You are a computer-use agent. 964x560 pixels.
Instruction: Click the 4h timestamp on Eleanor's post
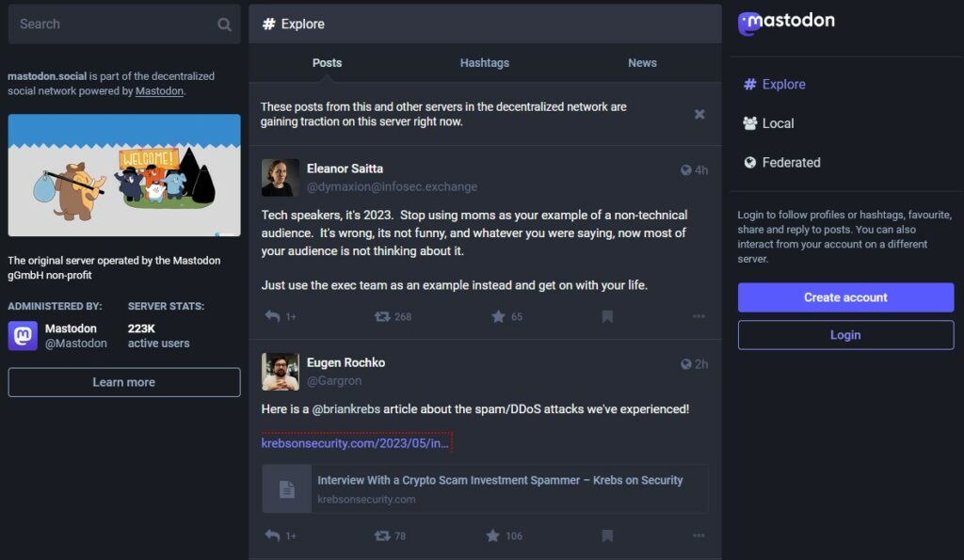tap(700, 171)
